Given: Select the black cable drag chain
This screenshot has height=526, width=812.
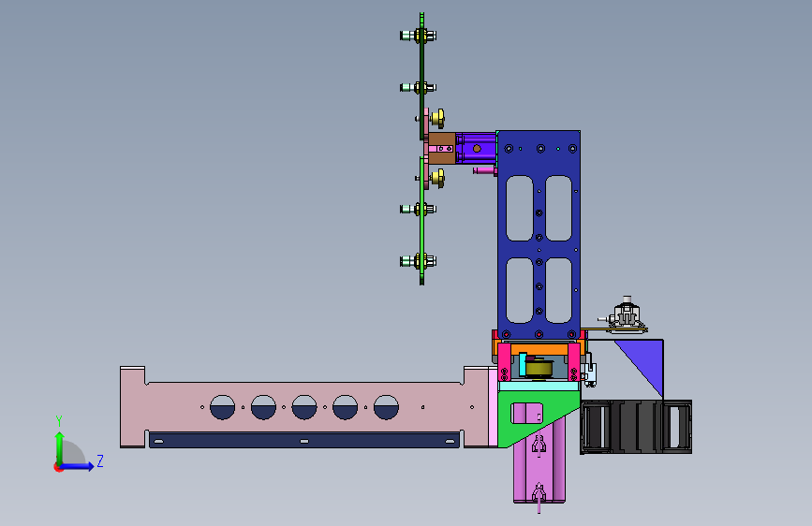Looking at the screenshot, I should coord(636,427).
